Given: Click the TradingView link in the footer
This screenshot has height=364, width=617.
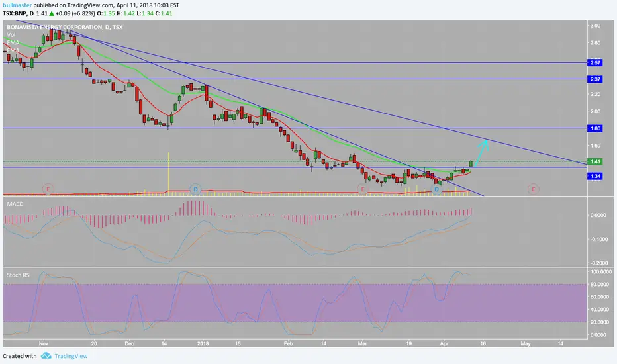Looking at the screenshot, I should point(71,356).
